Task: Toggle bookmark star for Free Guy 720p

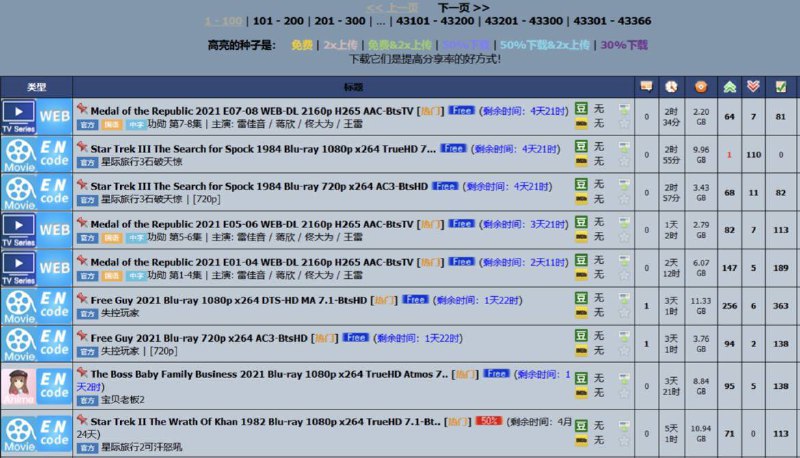Action: (x=624, y=351)
